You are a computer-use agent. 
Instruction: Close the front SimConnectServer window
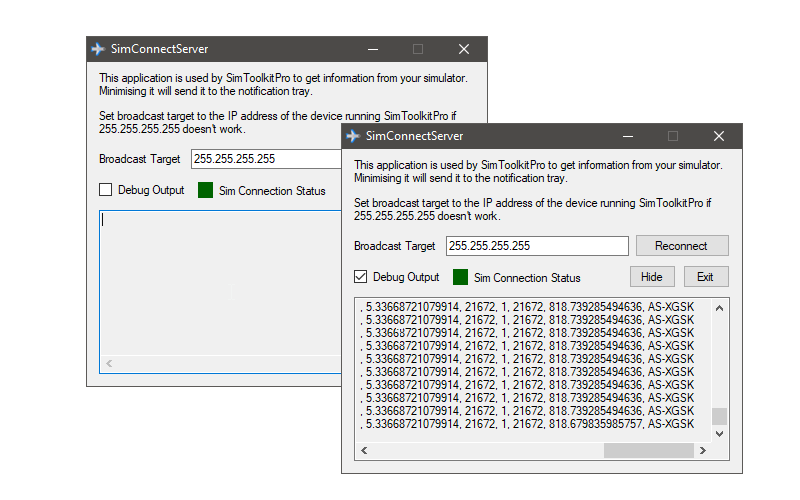coord(719,136)
